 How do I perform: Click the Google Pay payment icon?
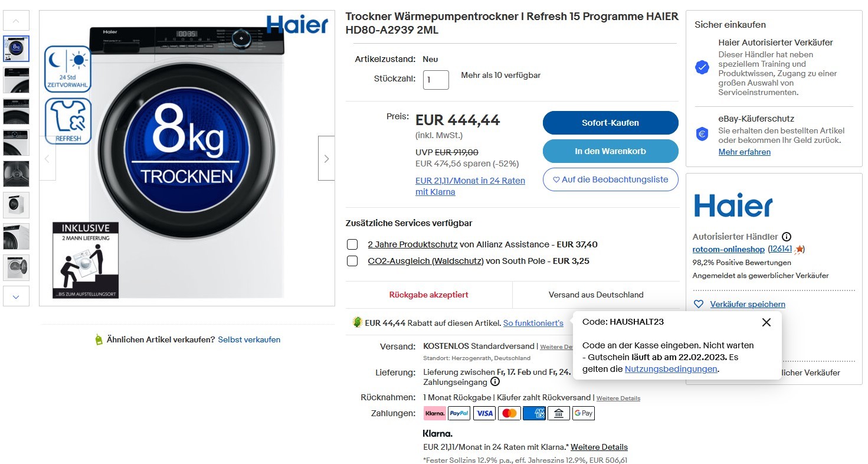tap(584, 413)
